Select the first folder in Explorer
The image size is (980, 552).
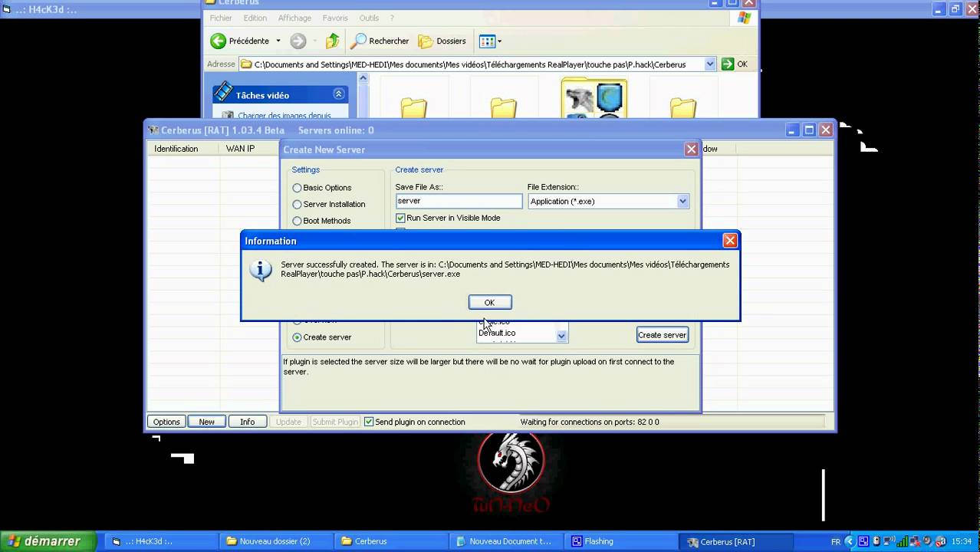pyautogui.click(x=413, y=107)
